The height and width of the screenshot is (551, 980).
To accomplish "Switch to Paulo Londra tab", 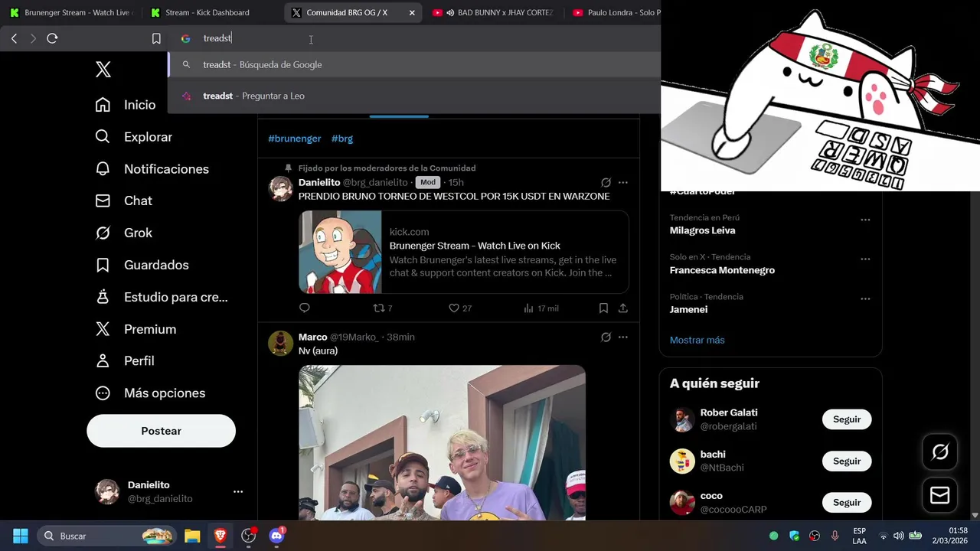I will click(x=614, y=12).
